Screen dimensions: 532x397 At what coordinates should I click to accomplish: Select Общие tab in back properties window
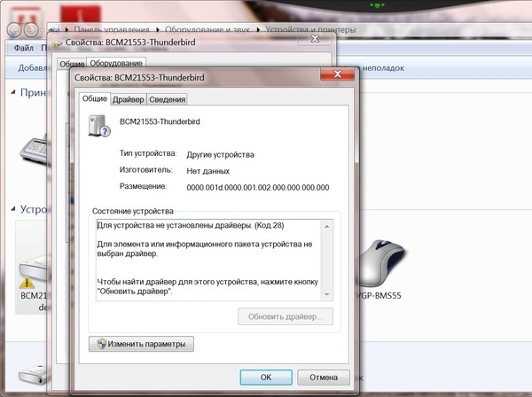tap(72, 64)
